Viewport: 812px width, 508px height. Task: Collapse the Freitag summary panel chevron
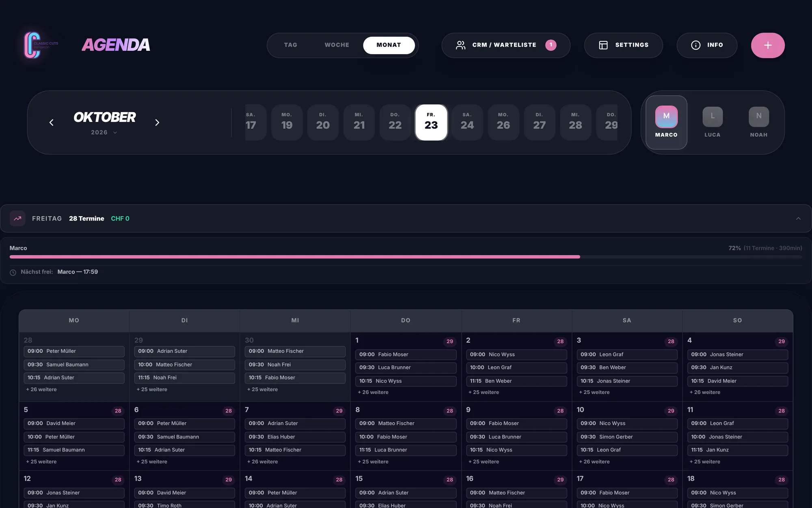click(798, 219)
